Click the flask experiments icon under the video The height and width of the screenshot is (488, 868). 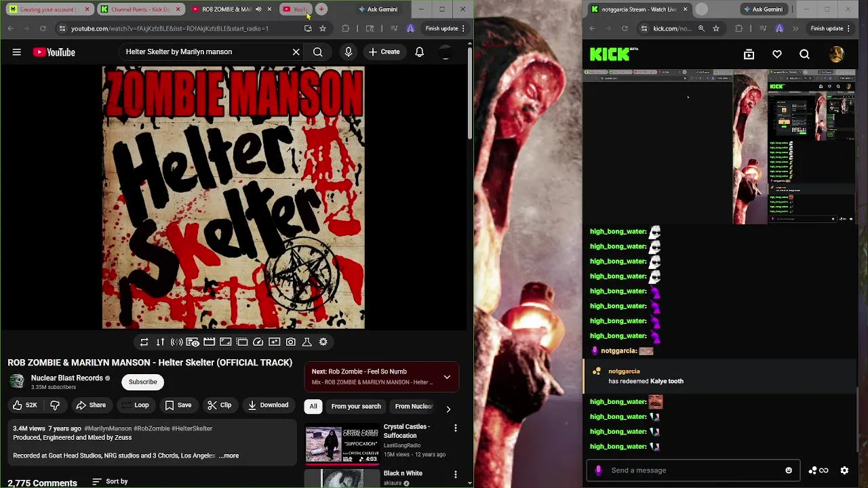coord(307,342)
